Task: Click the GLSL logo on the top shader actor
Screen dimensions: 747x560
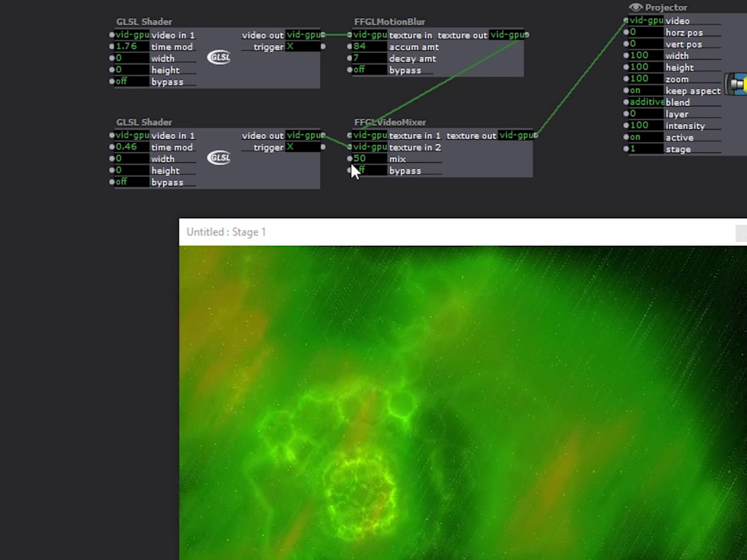Action: click(218, 57)
